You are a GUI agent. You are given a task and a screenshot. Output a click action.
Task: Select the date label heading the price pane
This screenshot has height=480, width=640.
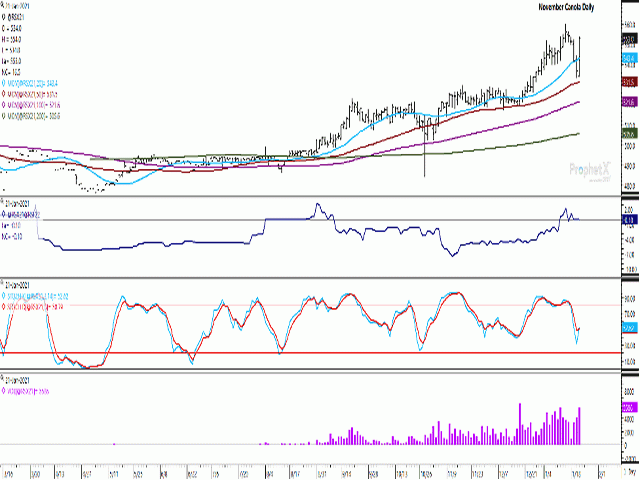pos(18,7)
